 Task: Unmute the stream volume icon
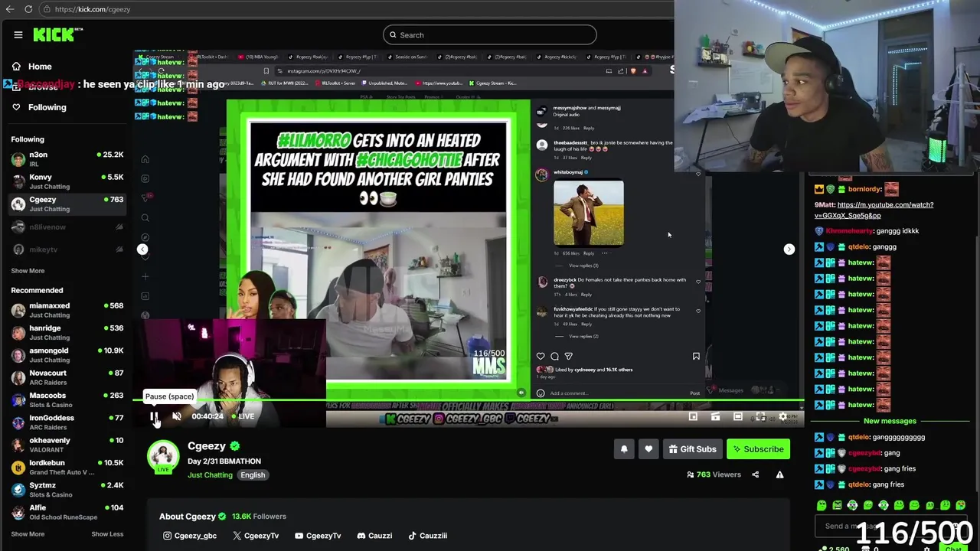coord(177,416)
